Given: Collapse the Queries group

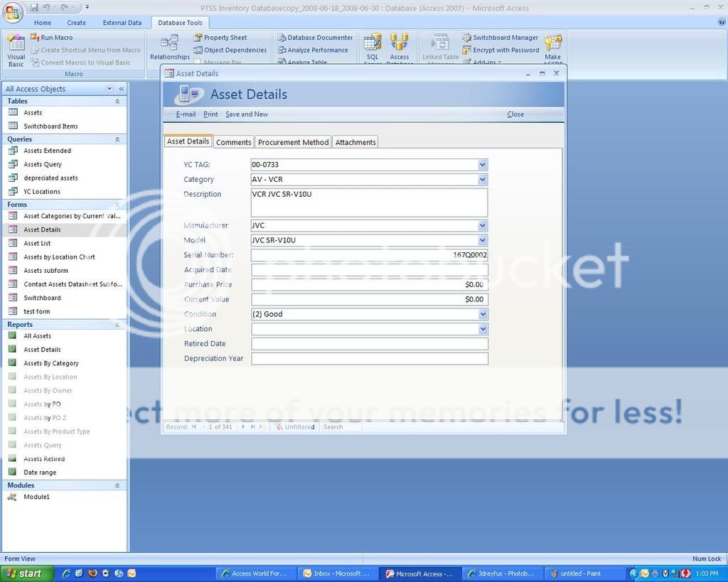Looking at the screenshot, I should 117,139.
